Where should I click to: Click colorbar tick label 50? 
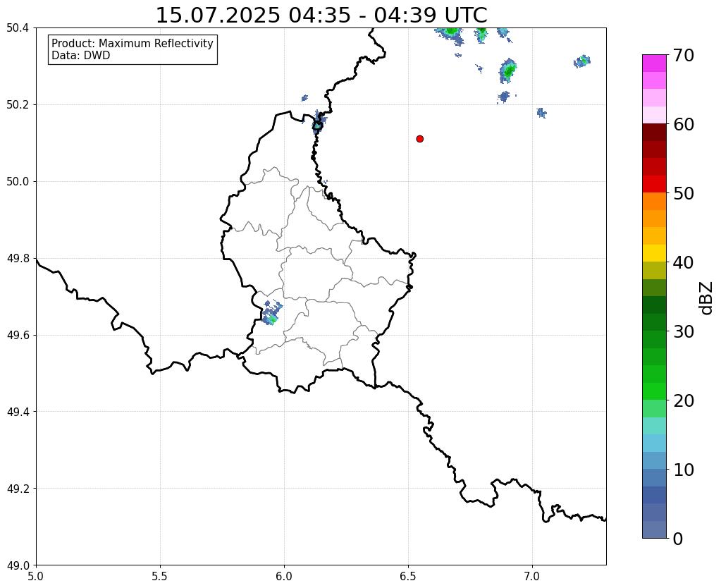point(684,193)
